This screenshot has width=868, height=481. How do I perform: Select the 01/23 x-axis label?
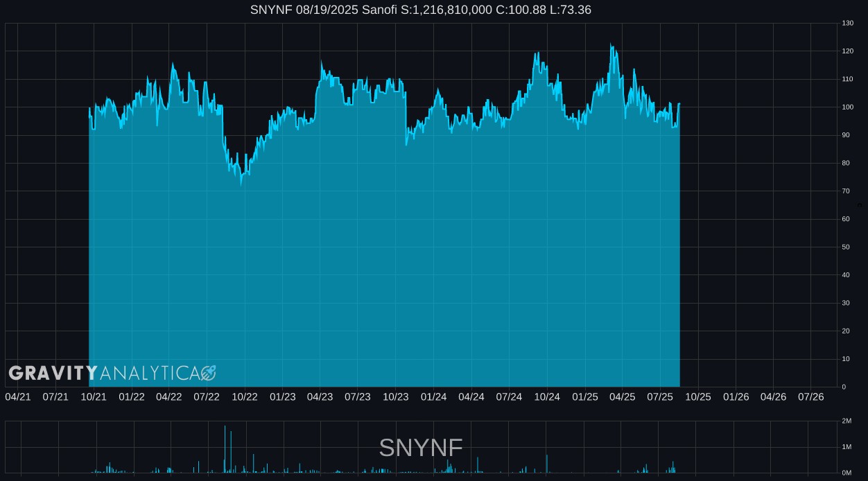(283, 396)
